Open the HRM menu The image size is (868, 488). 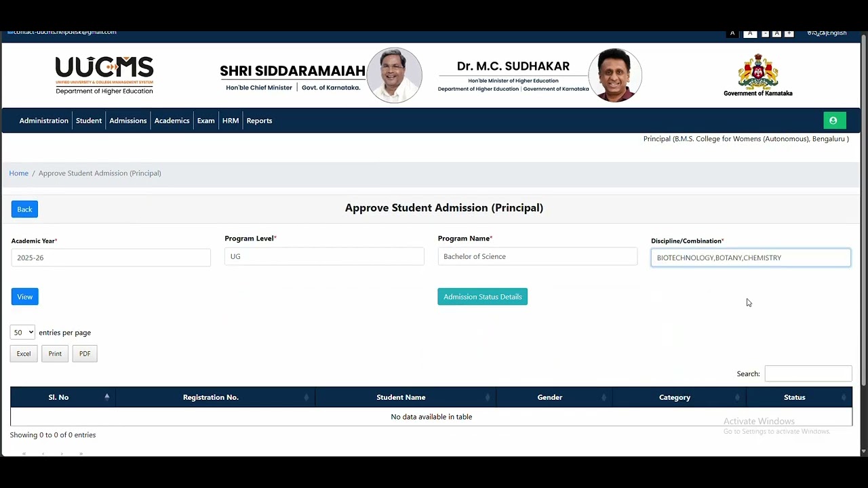pyautogui.click(x=231, y=121)
